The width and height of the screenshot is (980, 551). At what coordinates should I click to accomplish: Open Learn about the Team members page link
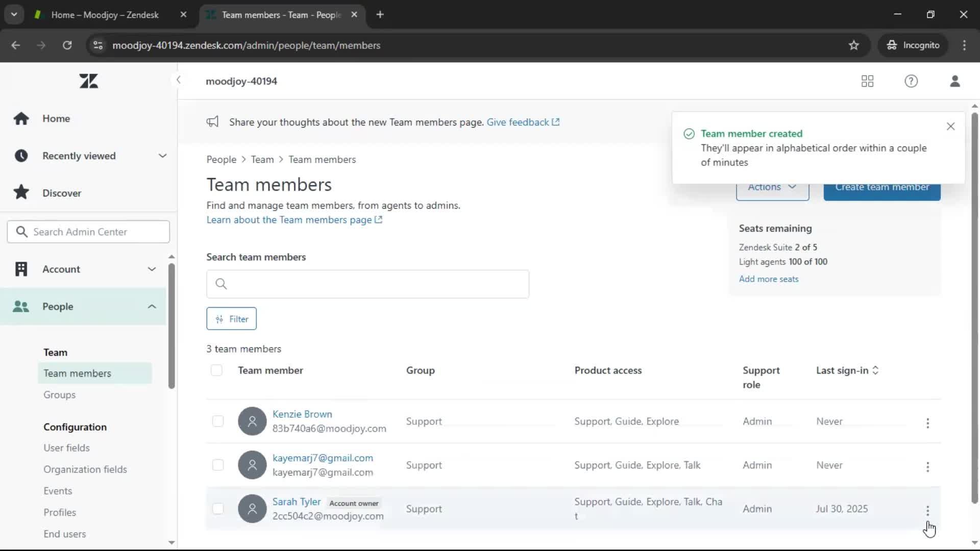click(x=294, y=220)
